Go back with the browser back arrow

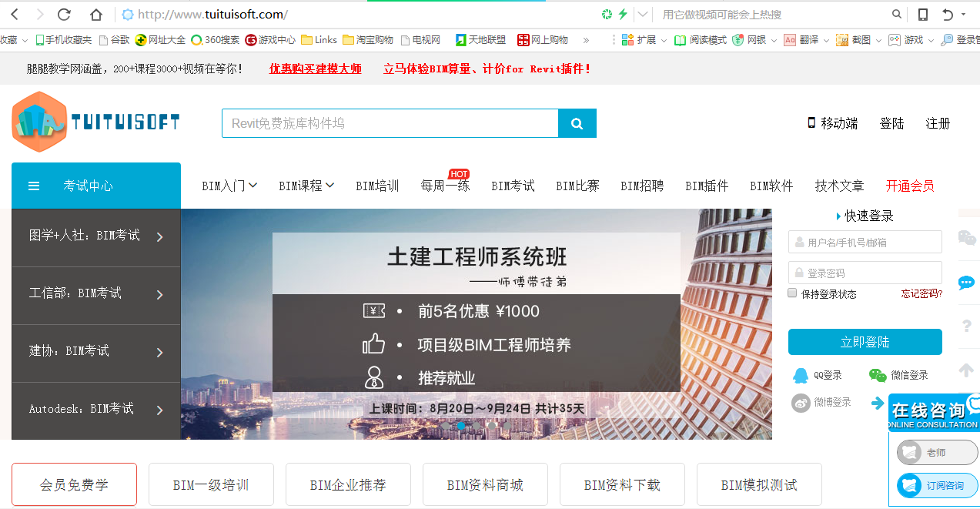coord(15,14)
